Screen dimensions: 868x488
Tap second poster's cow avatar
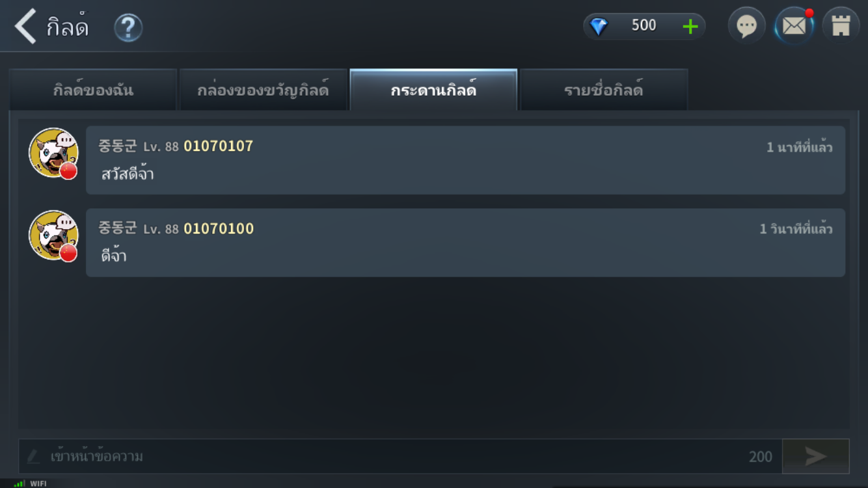[x=53, y=236]
